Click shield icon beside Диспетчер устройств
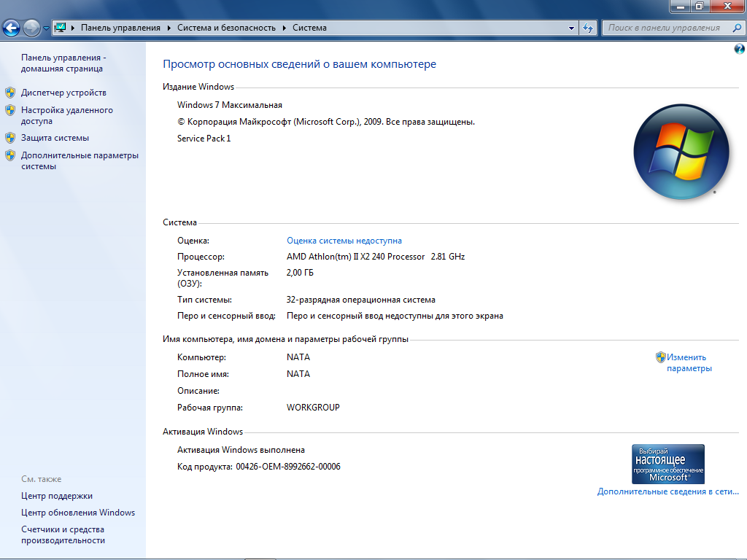The height and width of the screenshot is (560, 747). coord(10,93)
